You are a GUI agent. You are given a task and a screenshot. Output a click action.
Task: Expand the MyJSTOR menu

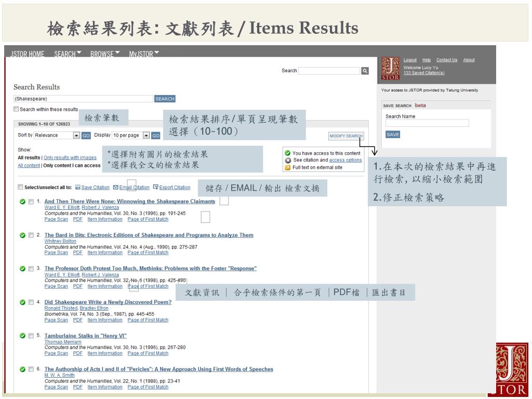click(x=144, y=54)
